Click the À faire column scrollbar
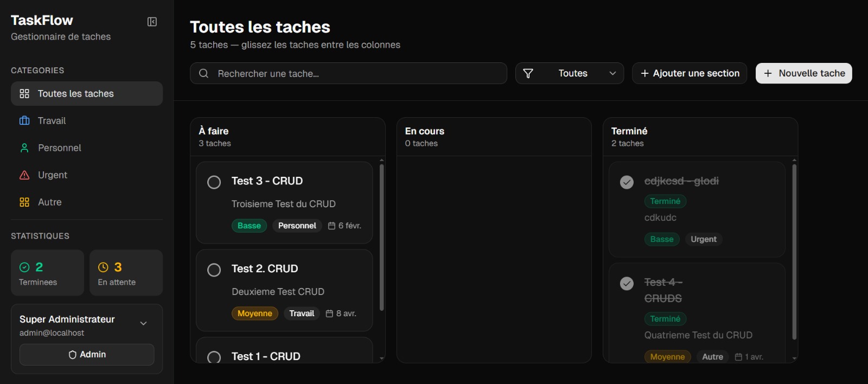This screenshot has width=868, height=384. (382, 237)
